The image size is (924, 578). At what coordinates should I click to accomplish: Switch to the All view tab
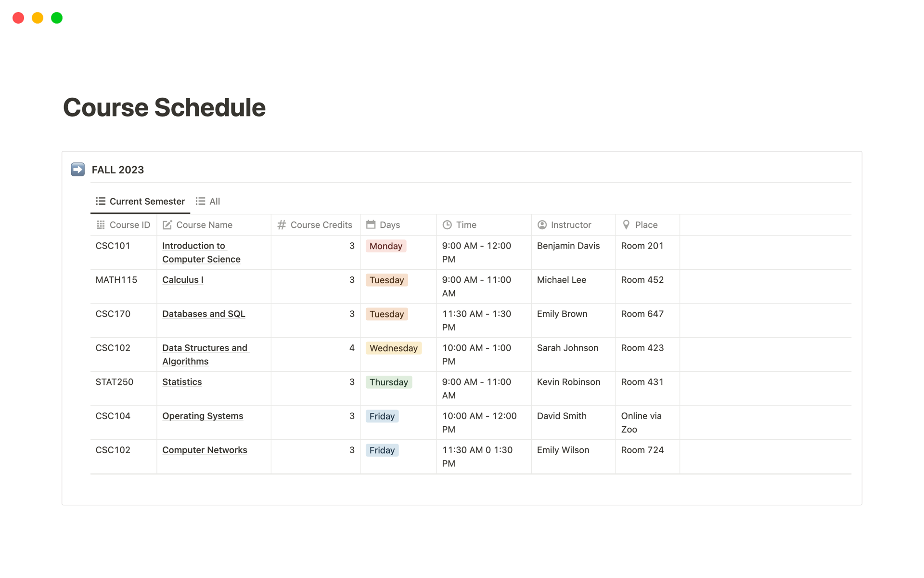208,201
